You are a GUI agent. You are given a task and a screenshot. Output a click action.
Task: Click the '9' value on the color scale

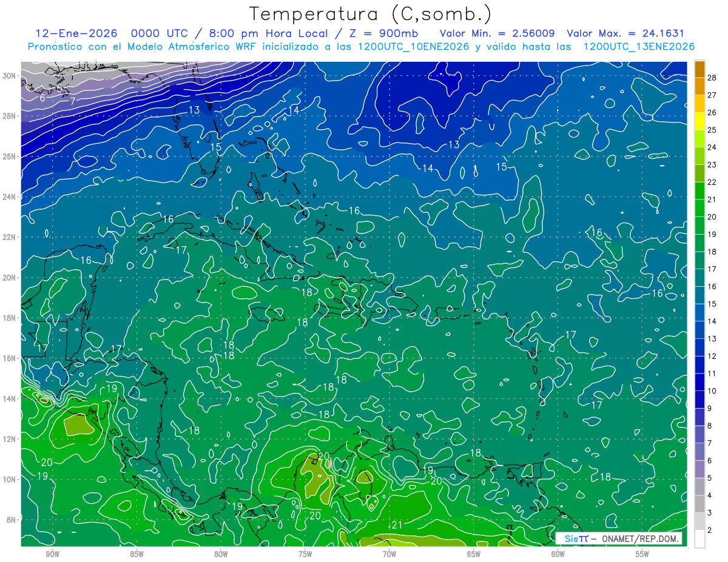click(710, 408)
